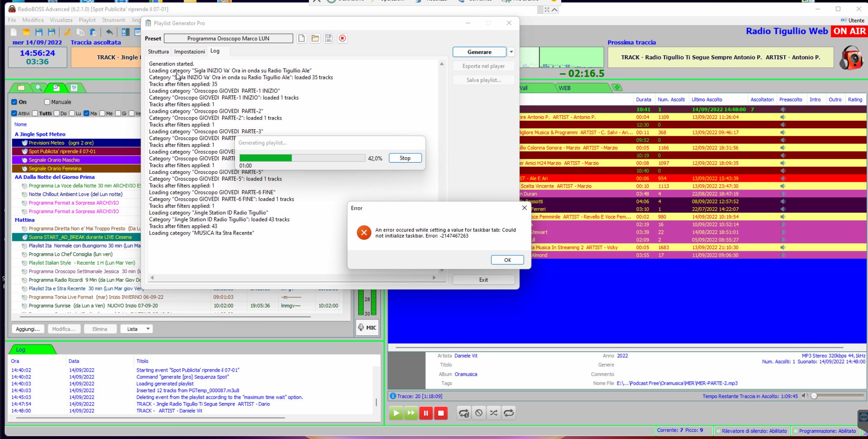The width and height of the screenshot is (868, 439).
Task: Click the Generare button
Action: [x=479, y=52]
